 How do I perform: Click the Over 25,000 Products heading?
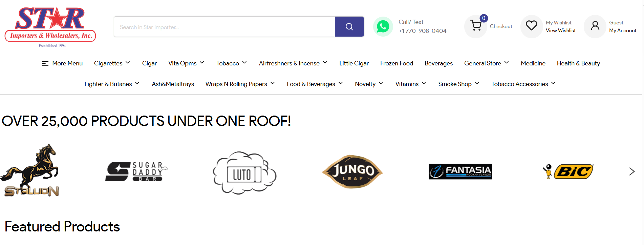146,121
